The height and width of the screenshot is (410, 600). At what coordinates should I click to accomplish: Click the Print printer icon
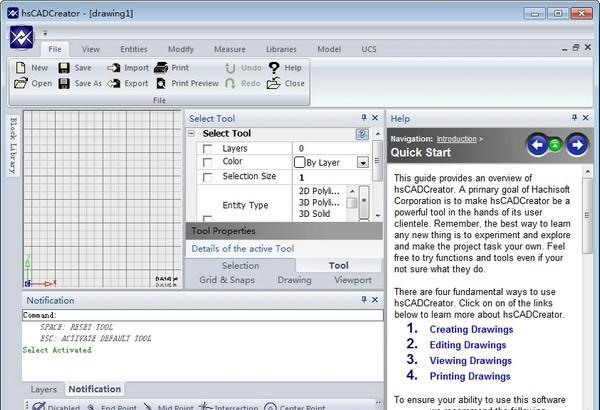point(161,68)
